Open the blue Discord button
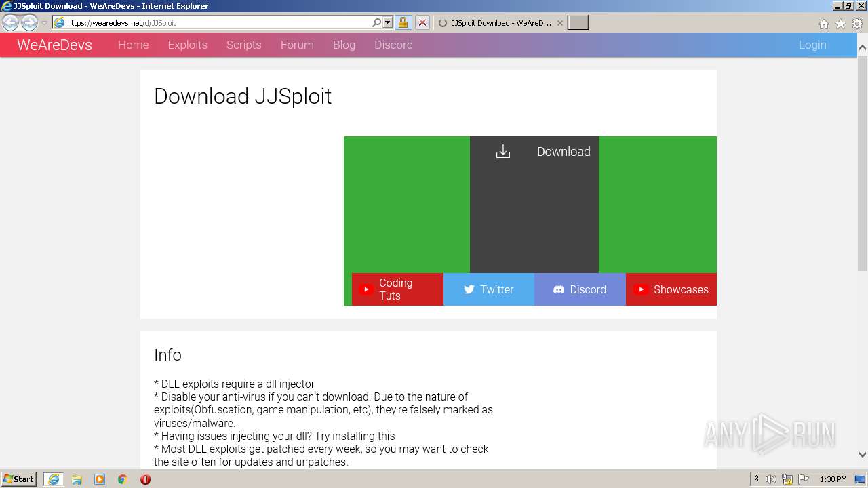The width and height of the screenshot is (868, 488). (580, 289)
